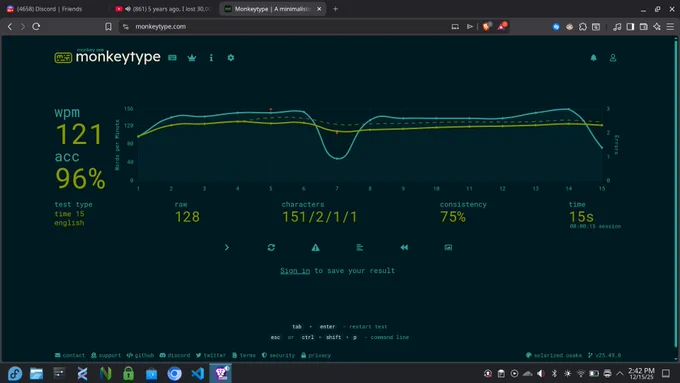The image size is (680, 383).
Task: Open Brave Wallet icon
Action: click(644, 26)
